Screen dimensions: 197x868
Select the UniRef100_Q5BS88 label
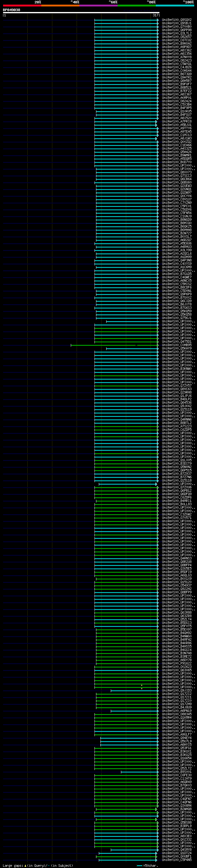click(177, 822)
